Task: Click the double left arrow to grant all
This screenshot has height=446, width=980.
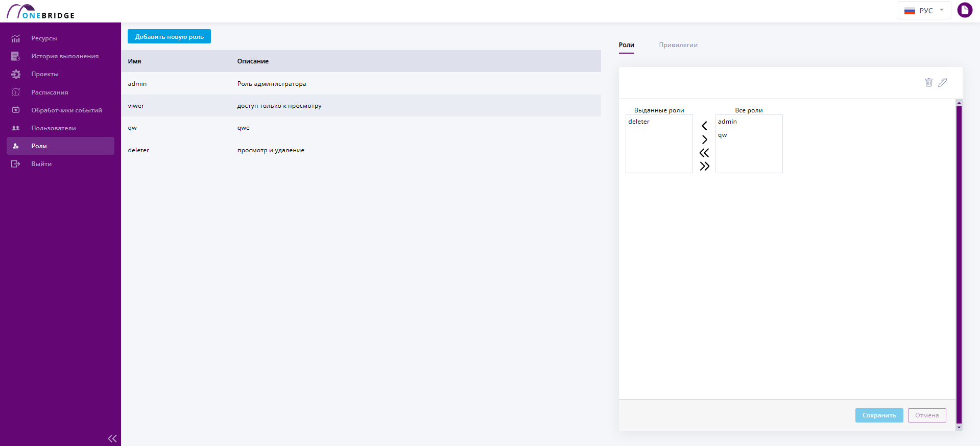Action: [704, 153]
